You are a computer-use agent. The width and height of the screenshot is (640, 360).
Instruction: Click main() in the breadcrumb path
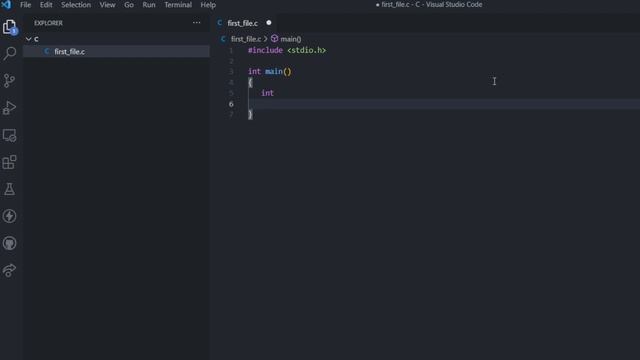[291, 39]
